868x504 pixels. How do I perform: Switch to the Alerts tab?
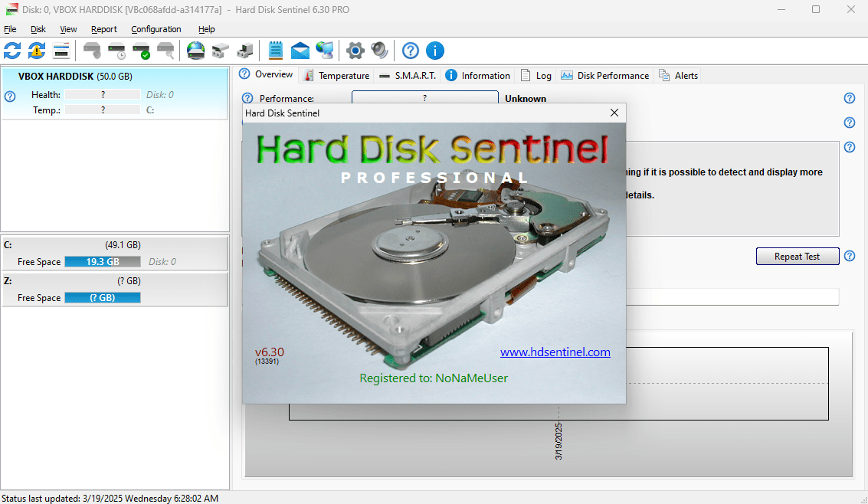tap(679, 75)
